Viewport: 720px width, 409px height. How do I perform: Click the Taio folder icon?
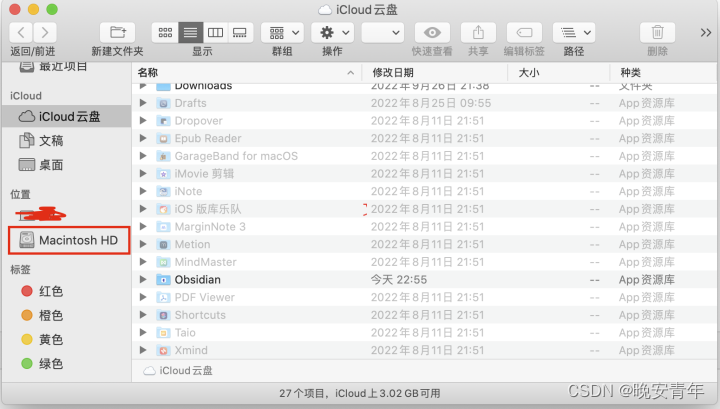pos(163,333)
